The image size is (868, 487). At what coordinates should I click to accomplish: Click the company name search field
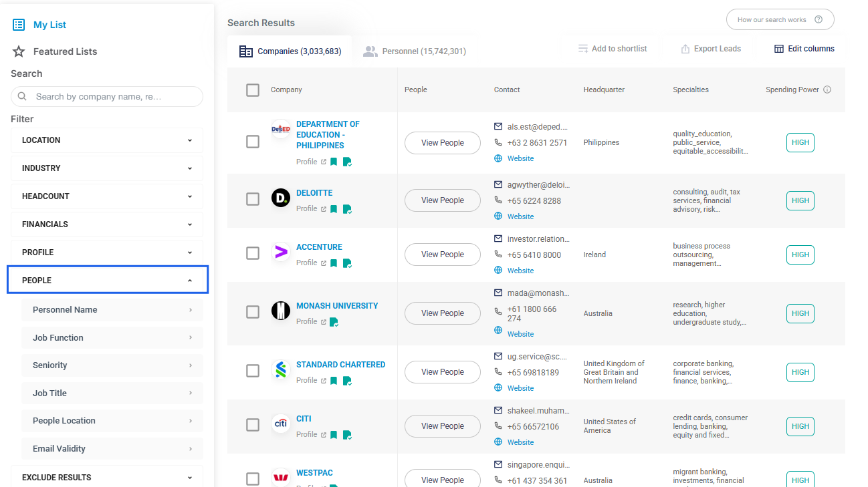(x=107, y=96)
